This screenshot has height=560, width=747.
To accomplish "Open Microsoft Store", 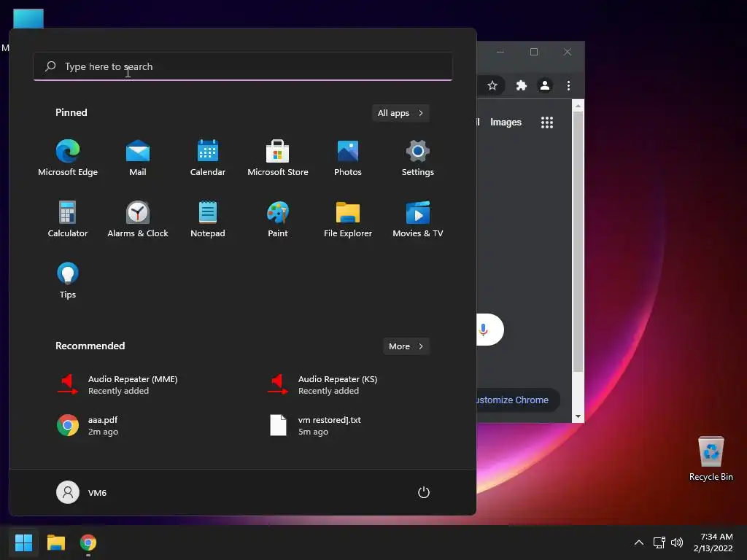I will pos(278,158).
